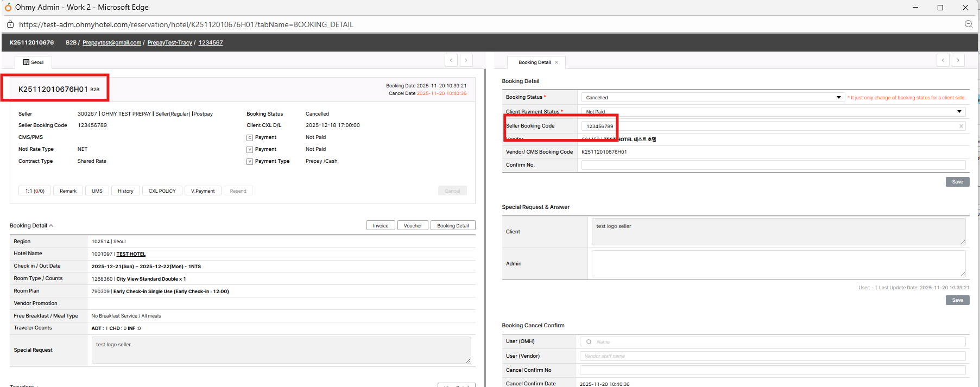
Task: Collapse the Booking Detail section on left
Action: (x=51, y=226)
